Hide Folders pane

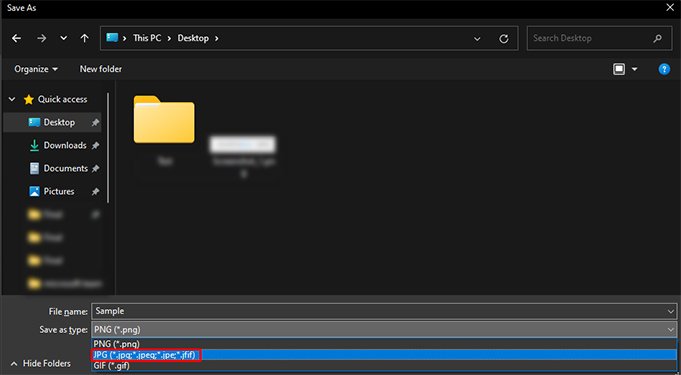[40, 364]
